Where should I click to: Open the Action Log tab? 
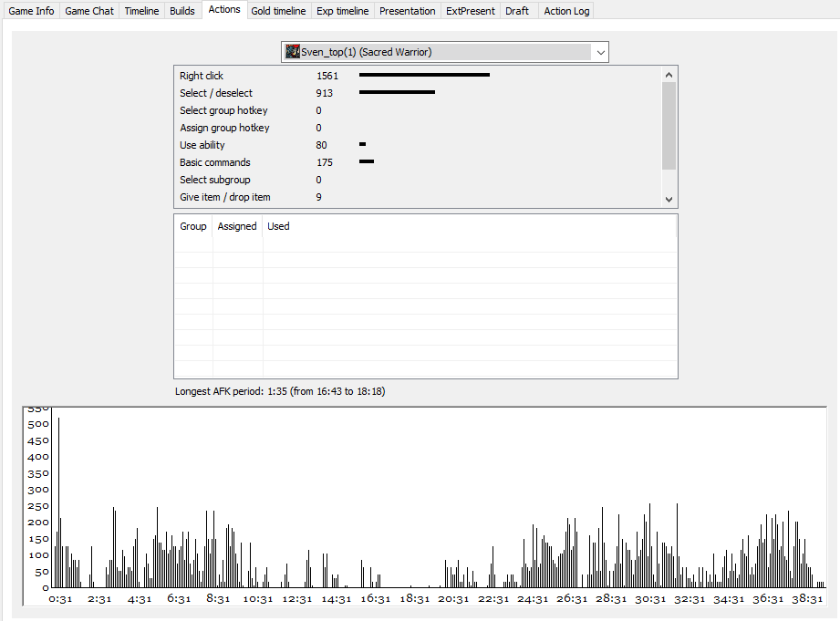566,11
